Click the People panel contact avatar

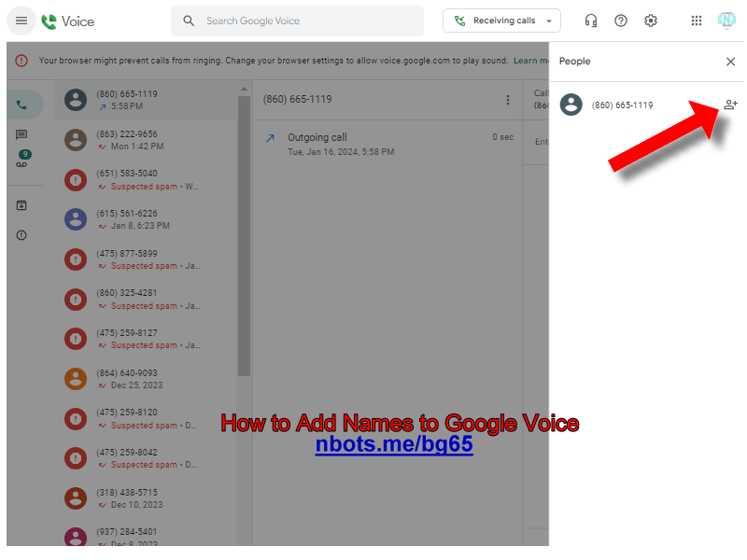tap(571, 105)
